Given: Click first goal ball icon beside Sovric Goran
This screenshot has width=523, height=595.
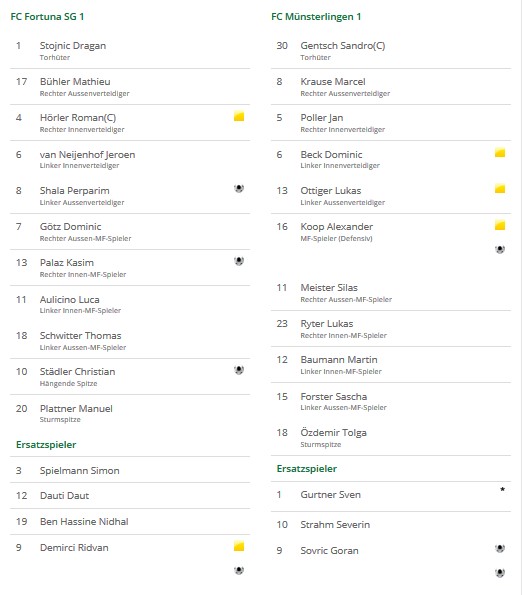Looking at the screenshot, I should [500, 548].
